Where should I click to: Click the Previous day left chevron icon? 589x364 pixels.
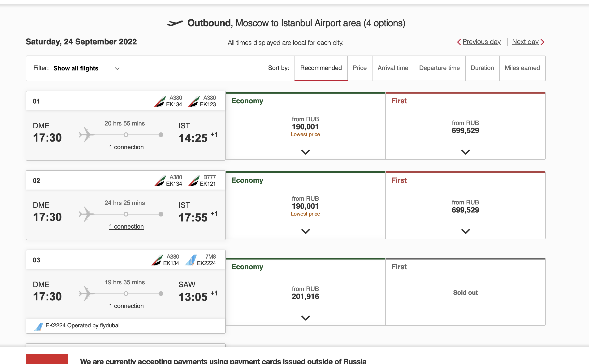[x=459, y=42]
